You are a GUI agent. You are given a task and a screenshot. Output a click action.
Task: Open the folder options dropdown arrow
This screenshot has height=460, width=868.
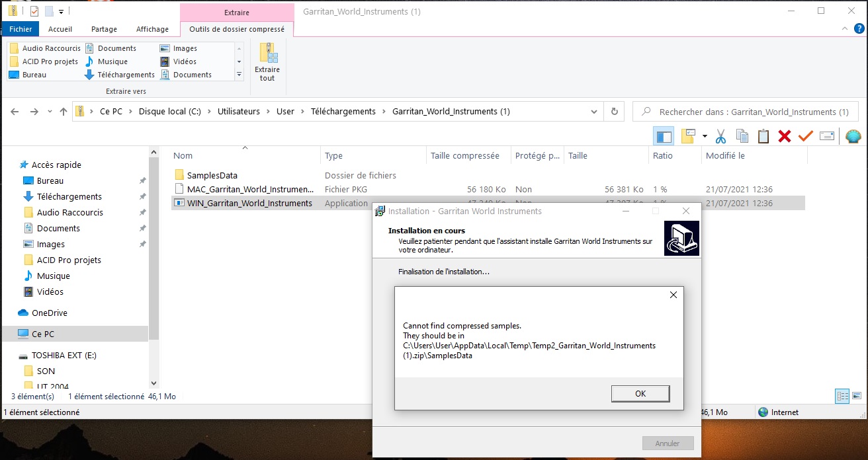705,136
